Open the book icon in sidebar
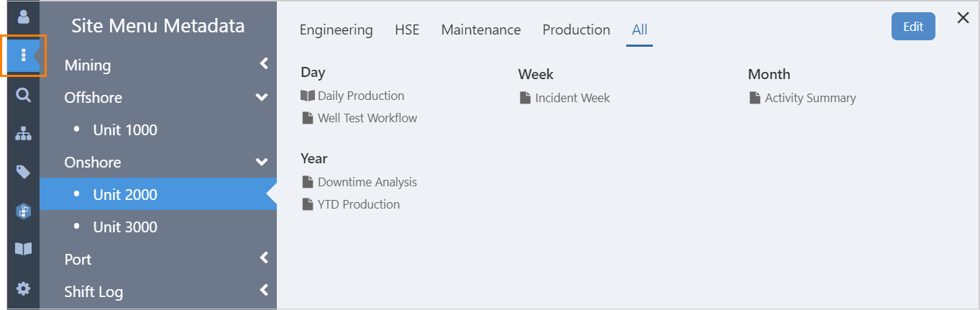 click(x=24, y=249)
